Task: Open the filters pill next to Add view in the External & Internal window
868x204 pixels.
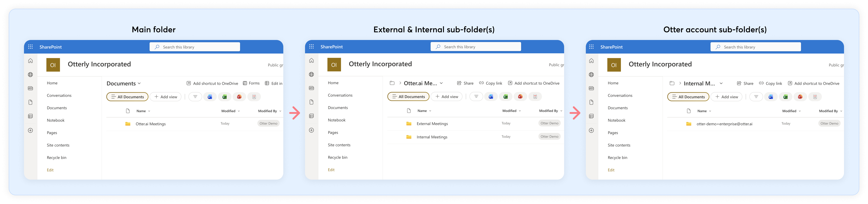Action: [476, 97]
